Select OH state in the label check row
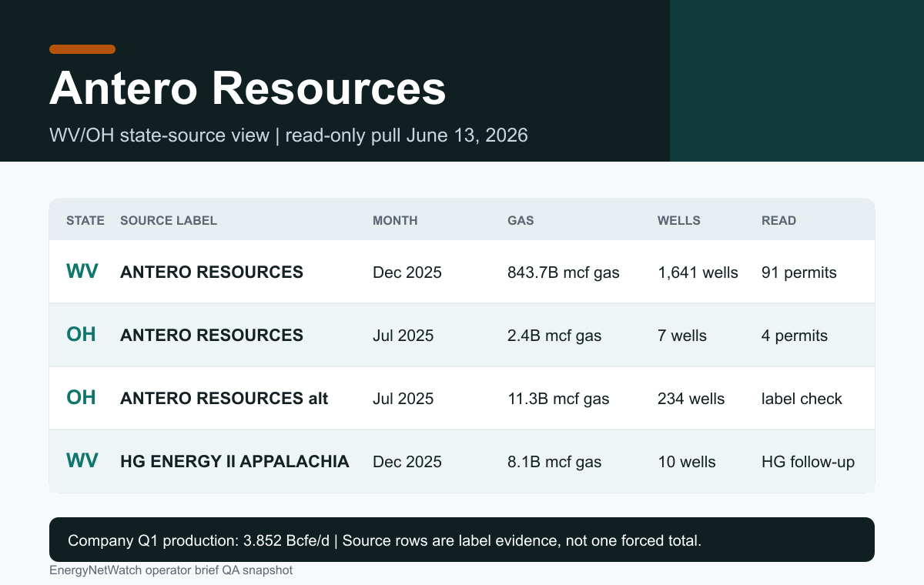This screenshot has height=585, width=924. point(81,398)
